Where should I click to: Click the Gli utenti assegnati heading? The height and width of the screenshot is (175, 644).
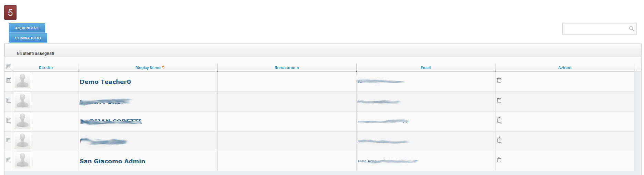point(35,54)
